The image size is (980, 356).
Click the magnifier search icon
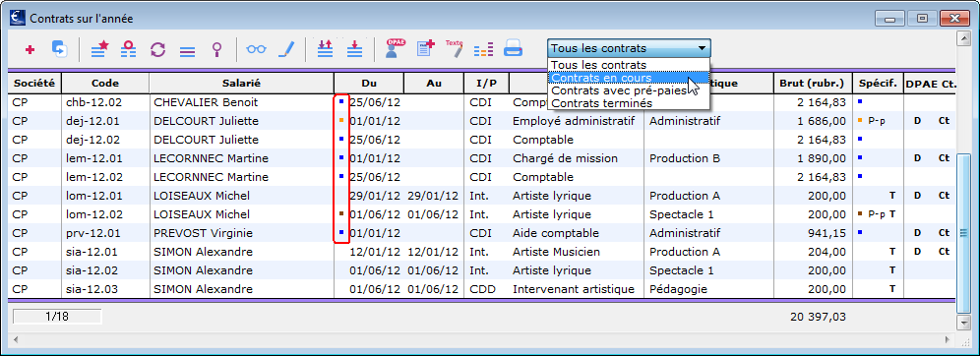[x=216, y=49]
